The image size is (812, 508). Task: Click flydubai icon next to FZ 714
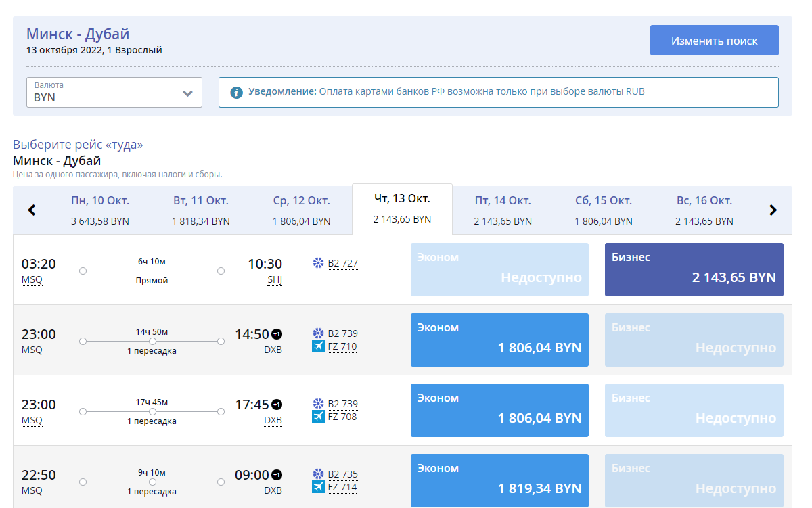click(x=318, y=487)
